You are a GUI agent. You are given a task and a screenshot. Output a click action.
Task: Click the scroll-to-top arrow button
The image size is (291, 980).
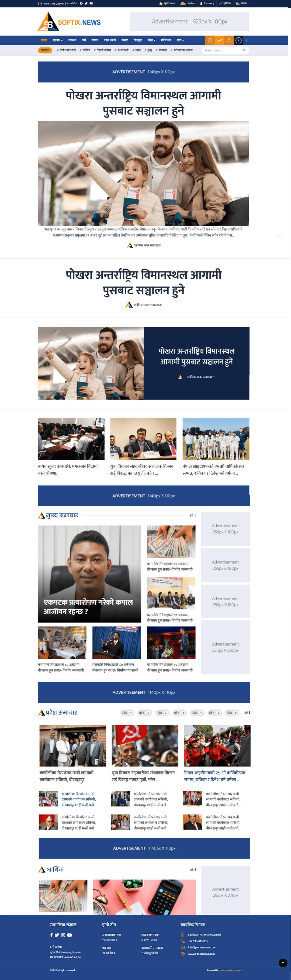click(283, 963)
